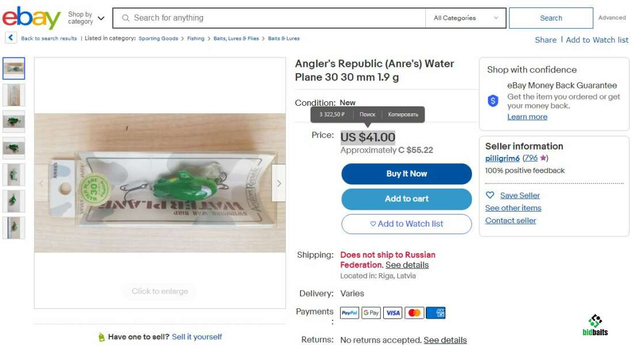633x364 pixels.
Task: Click the Save Seller heart icon
Action: (x=490, y=196)
